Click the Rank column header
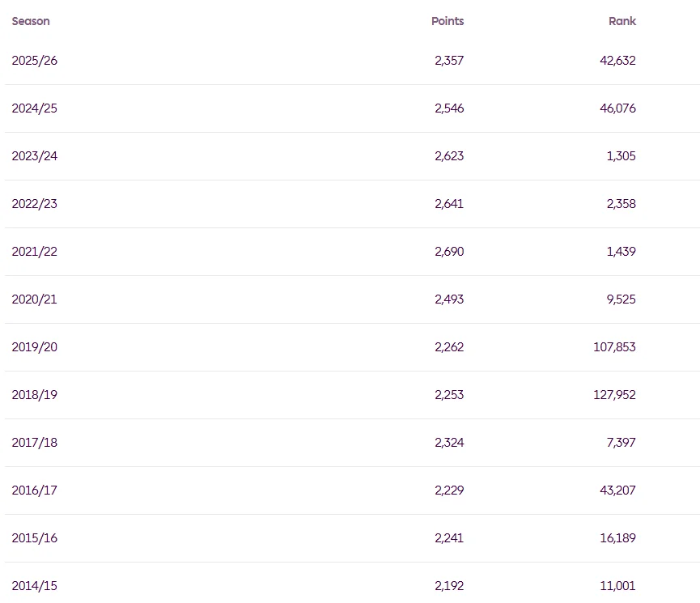 pyautogui.click(x=622, y=21)
